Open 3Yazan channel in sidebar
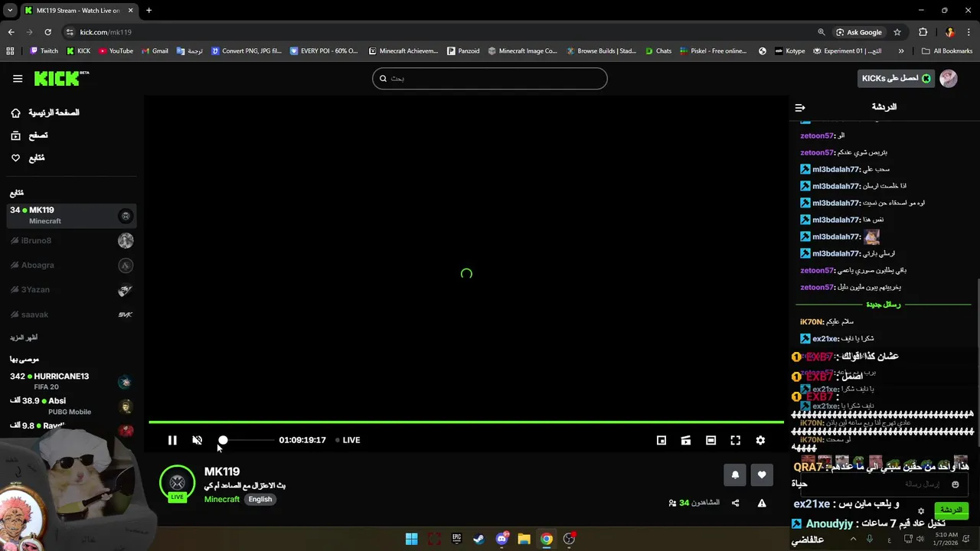 pyautogui.click(x=72, y=290)
